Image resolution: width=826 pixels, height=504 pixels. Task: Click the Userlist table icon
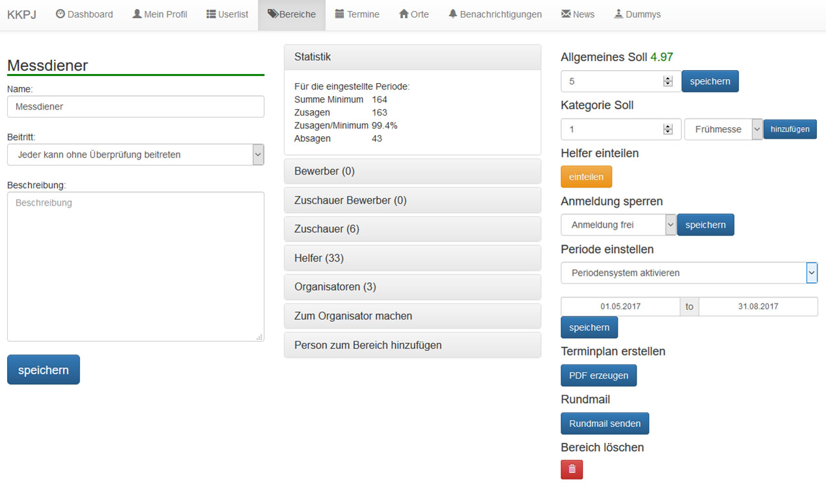point(211,14)
